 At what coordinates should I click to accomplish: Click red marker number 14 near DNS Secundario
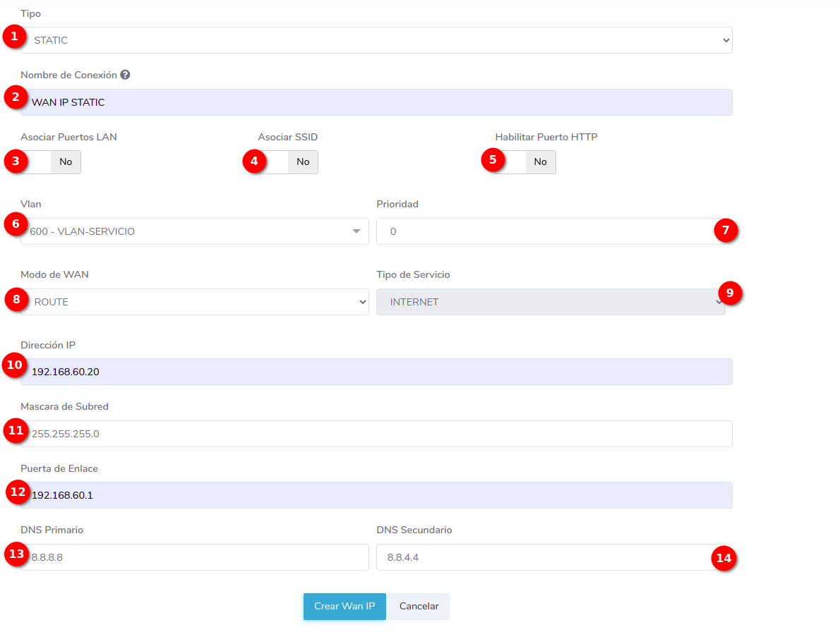pos(724,559)
